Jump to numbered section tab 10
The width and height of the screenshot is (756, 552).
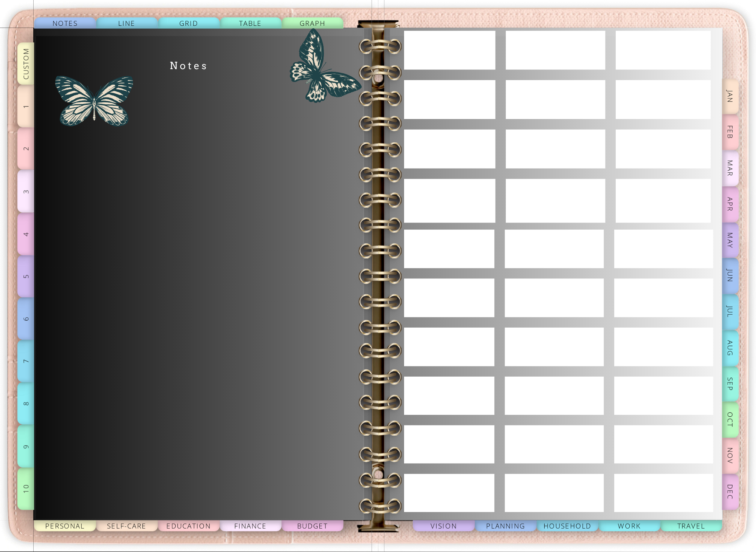[26, 489]
